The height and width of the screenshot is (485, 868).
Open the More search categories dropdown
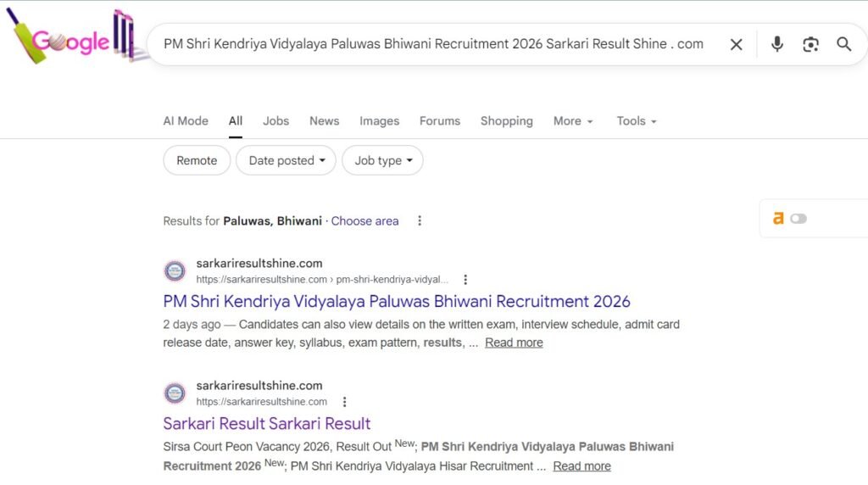[x=573, y=121]
